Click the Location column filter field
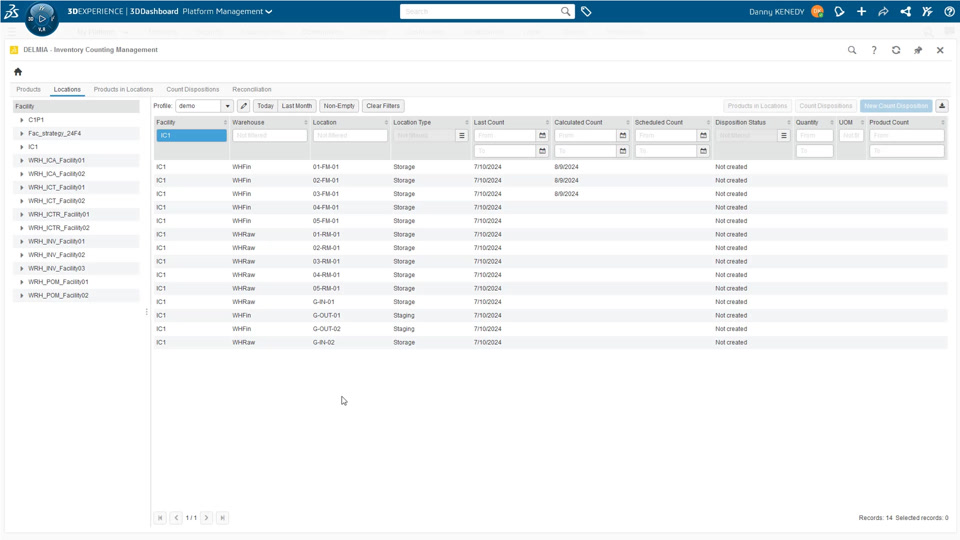Viewport: 960px width, 540px height. tap(350, 135)
